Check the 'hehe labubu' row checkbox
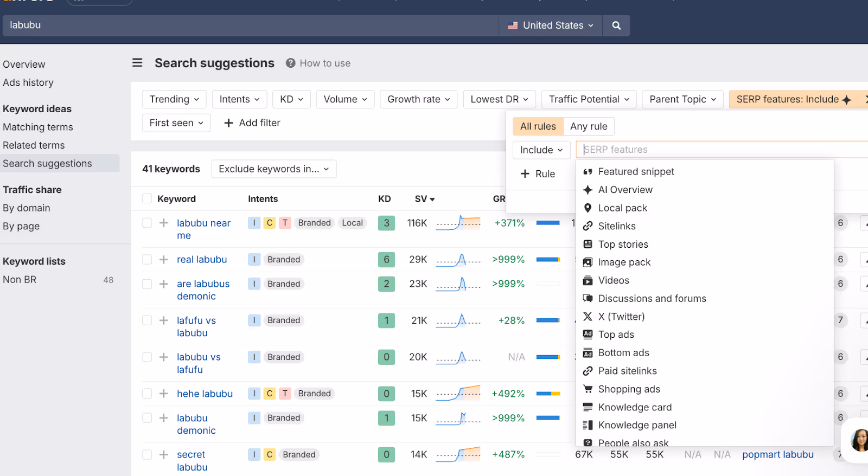Screen dimensions: 868x476 coord(147,394)
